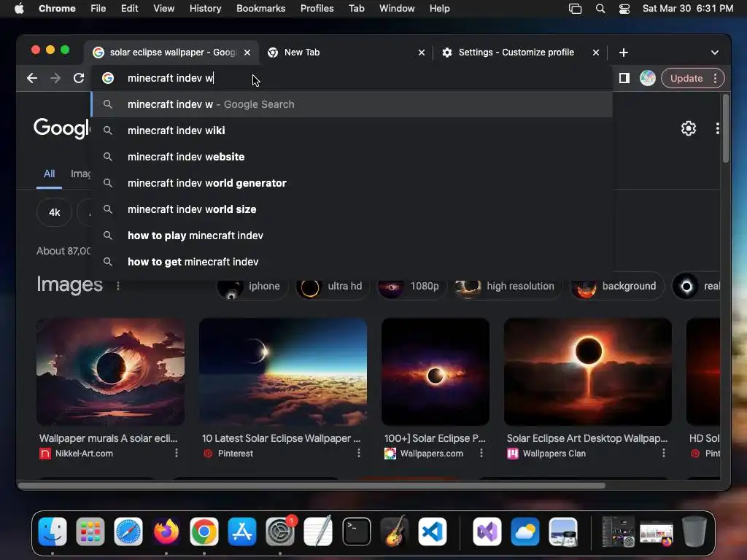This screenshot has height=560, width=747.
Task: Open Spotlight search in the menu bar
Action: click(600, 9)
